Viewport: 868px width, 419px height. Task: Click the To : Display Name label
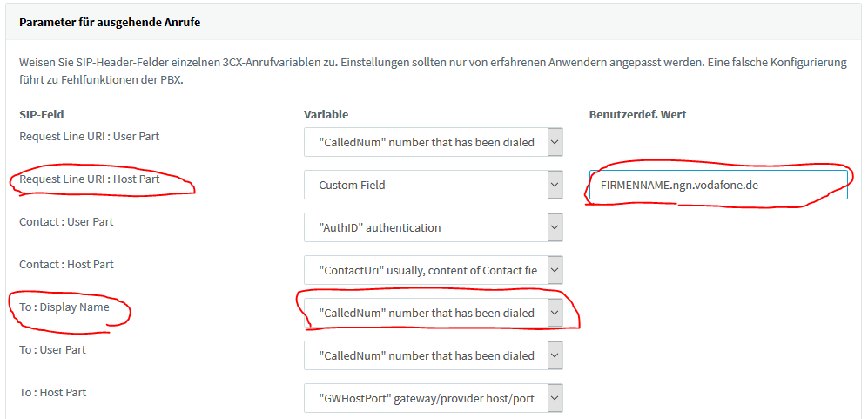(x=64, y=307)
